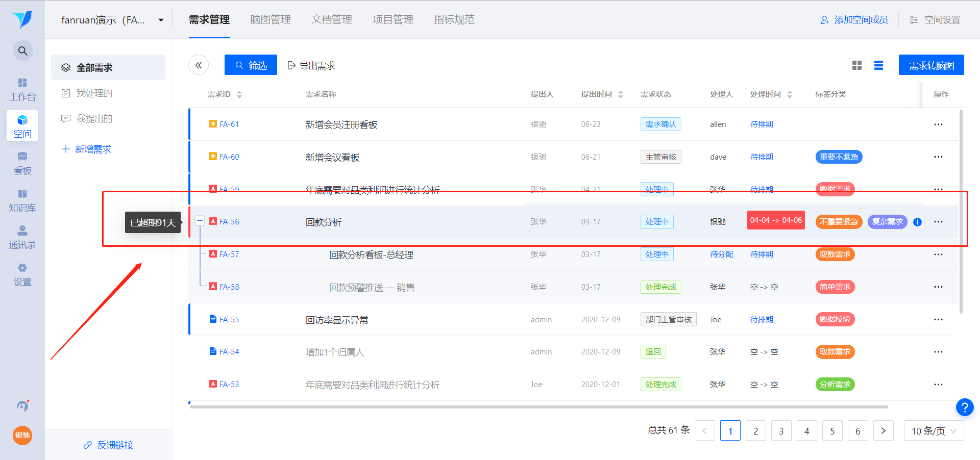Switch to the 脑图管理 tab
The height and width of the screenshot is (460, 980).
pyautogui.click(x=270, y=20)
